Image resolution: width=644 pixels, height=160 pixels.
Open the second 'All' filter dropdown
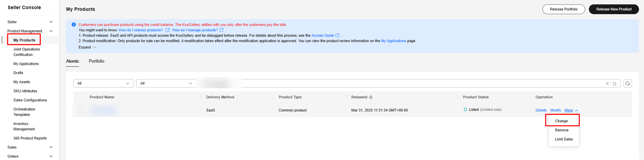click(166, 84)
